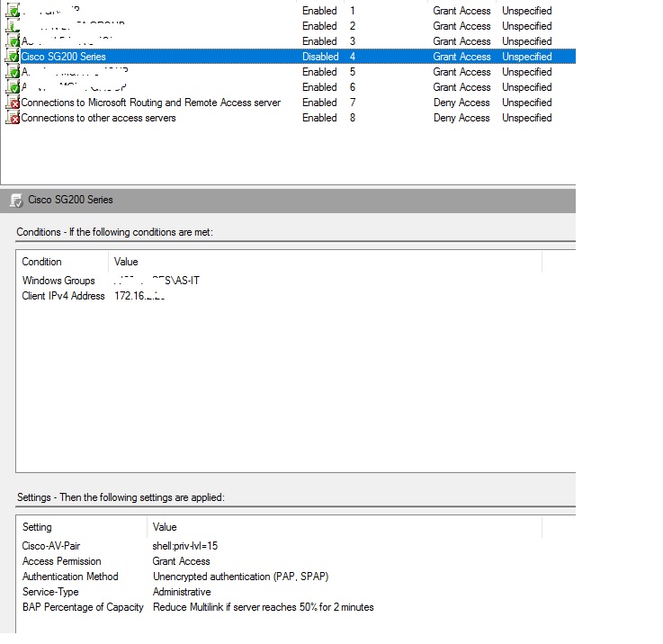
Task: Select the Cisco SG200 Series policy name
Action: (x=64, y=57)
